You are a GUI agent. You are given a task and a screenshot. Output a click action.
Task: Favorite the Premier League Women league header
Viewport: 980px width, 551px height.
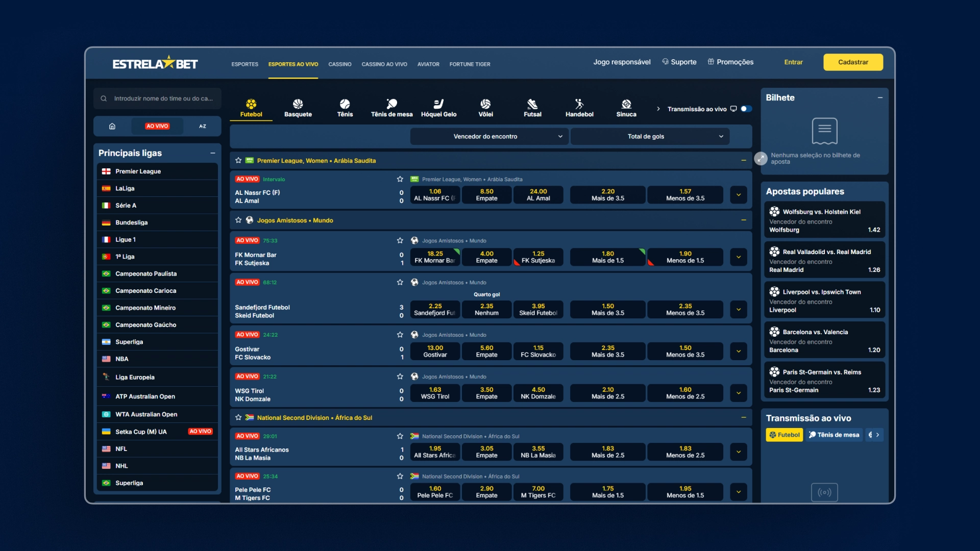pyautogui.click(x=238, y=160)
